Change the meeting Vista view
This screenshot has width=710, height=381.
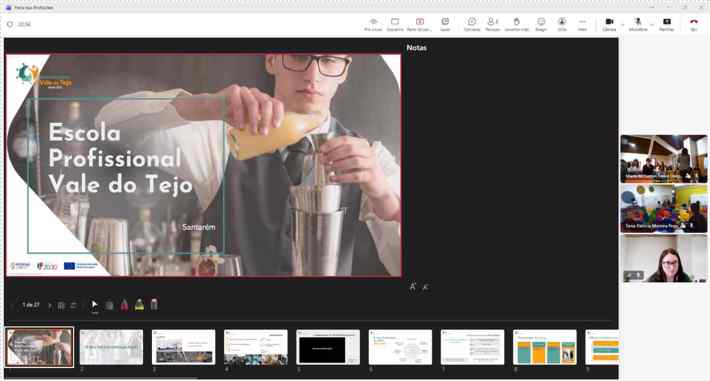(562, 24)
